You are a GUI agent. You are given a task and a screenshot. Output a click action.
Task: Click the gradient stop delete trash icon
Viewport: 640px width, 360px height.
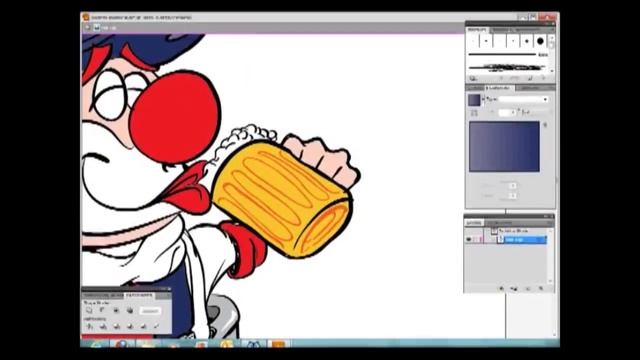[x=545, y=124]
